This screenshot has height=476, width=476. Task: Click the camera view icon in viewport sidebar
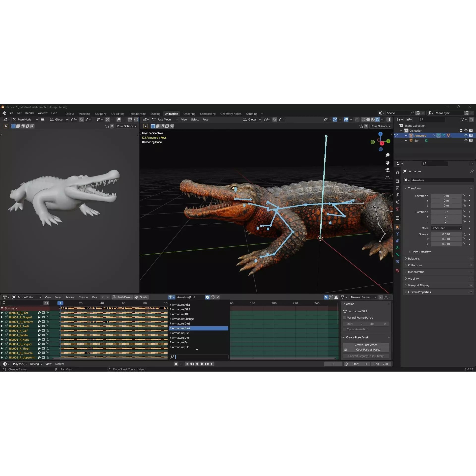[387, 170]
